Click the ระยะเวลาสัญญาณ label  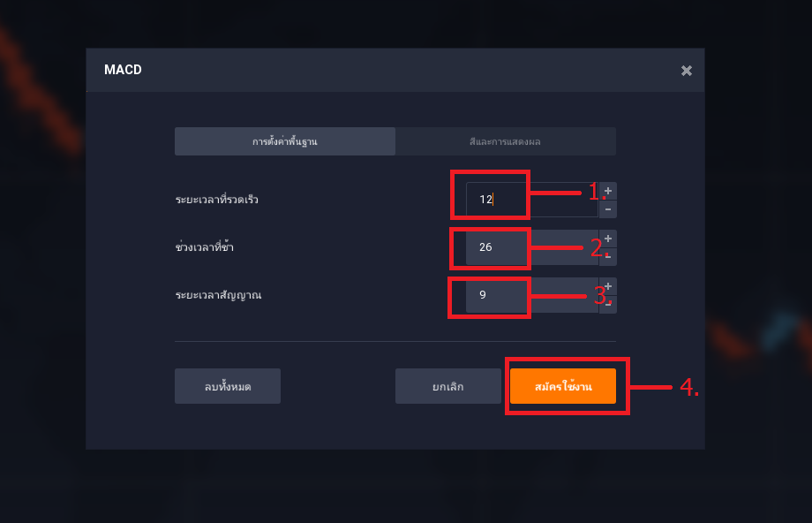(218, 295)
